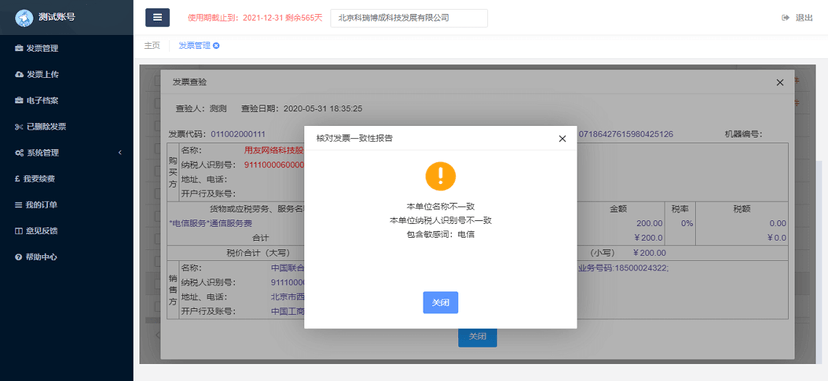Toggle the hamburger sidebar menu button

pos(157,17)
